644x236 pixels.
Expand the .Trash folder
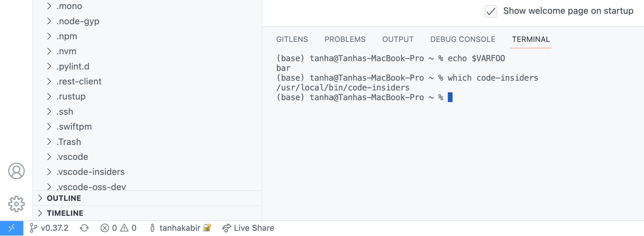tap(69, 142)
